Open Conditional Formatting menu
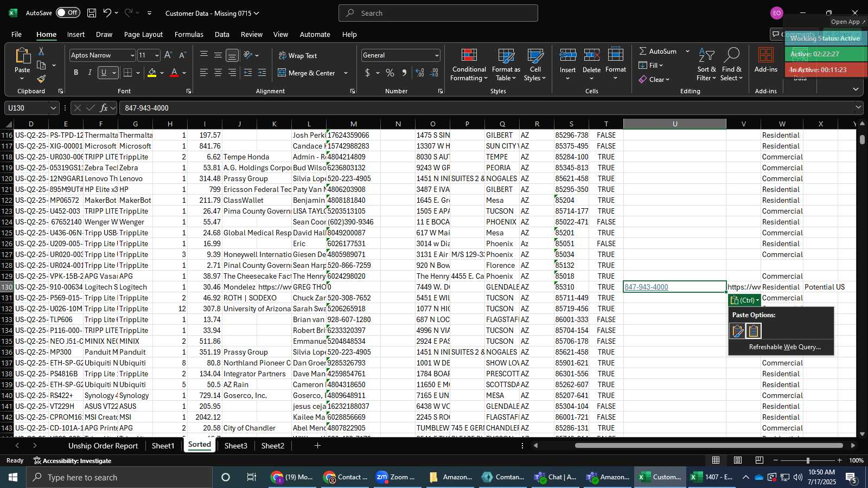Viewport: 868px width, 488px height. [469, 65]
